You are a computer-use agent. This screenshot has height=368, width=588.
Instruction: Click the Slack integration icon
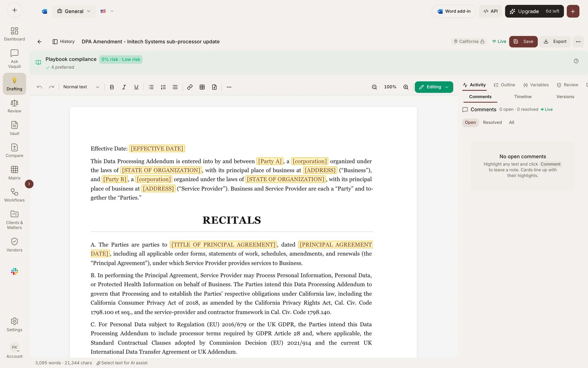(x=14, y=271)
